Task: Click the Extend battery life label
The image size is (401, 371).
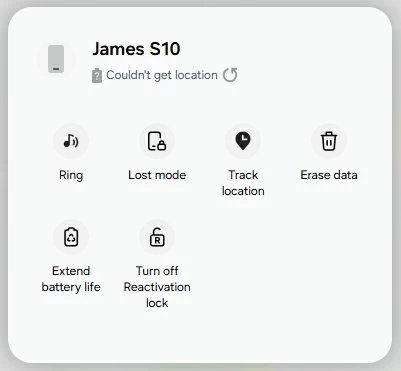Action: (x=71, y=279)
